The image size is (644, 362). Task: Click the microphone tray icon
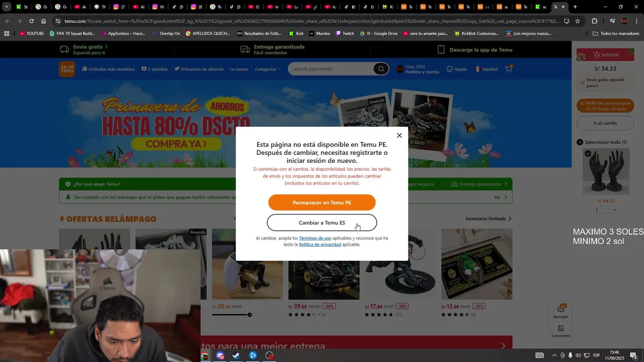click(x=570, y=355)
